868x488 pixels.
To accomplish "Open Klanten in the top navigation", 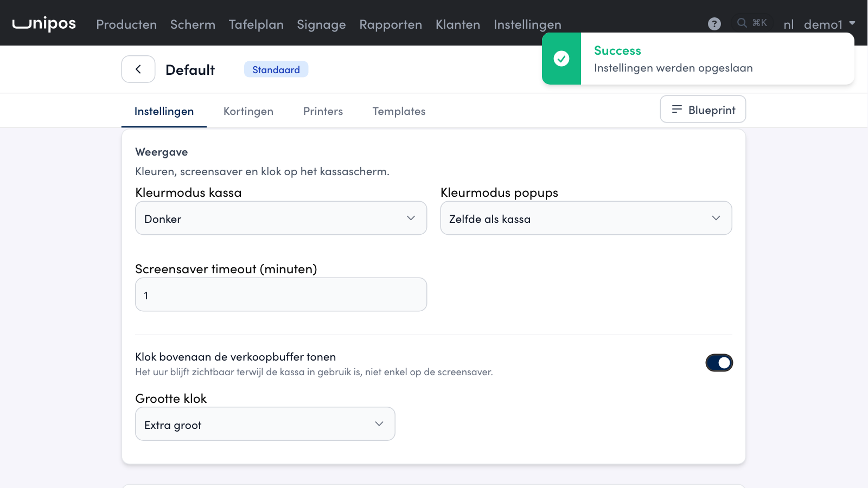I will pyautogui.click(x=458, y=24).
